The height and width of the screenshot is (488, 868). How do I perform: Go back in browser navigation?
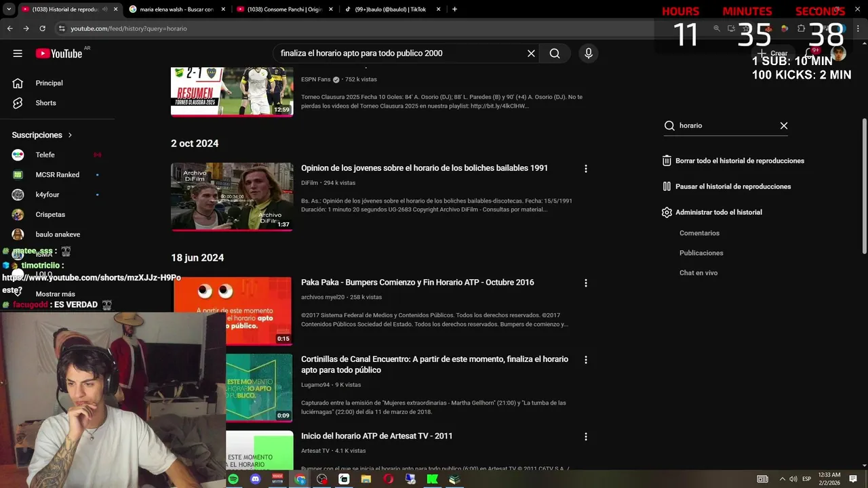click(x=9, y=28)
